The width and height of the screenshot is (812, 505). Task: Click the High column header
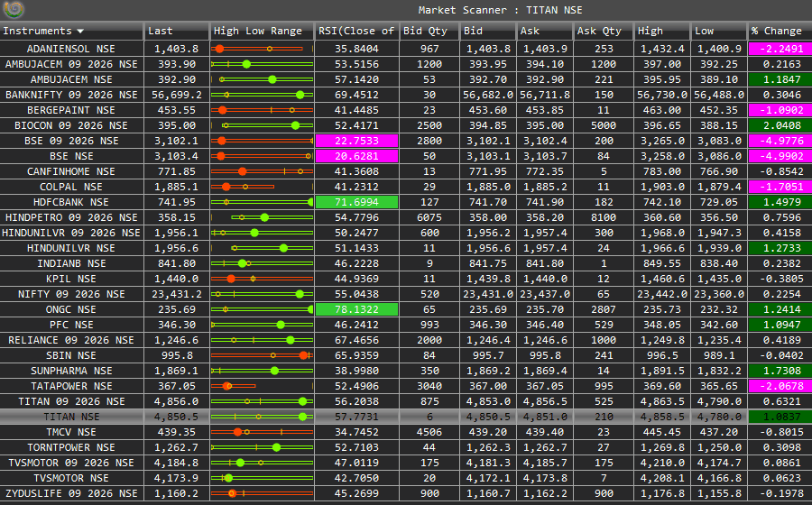662,31
